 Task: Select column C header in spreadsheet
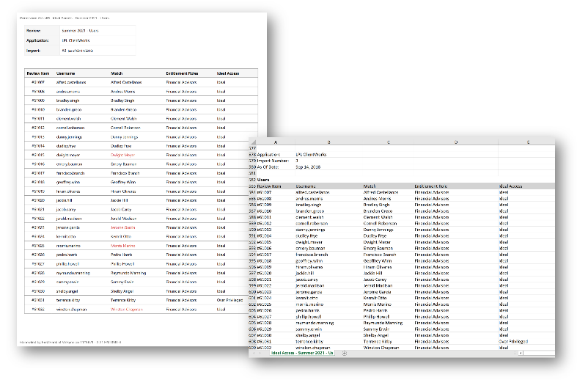coord(389,142)
